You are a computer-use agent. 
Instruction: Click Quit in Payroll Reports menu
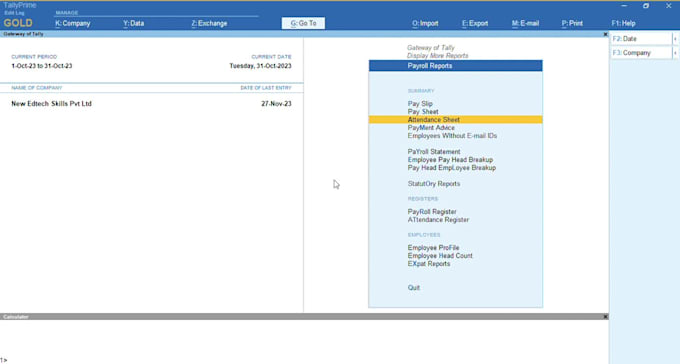(413, 288)
